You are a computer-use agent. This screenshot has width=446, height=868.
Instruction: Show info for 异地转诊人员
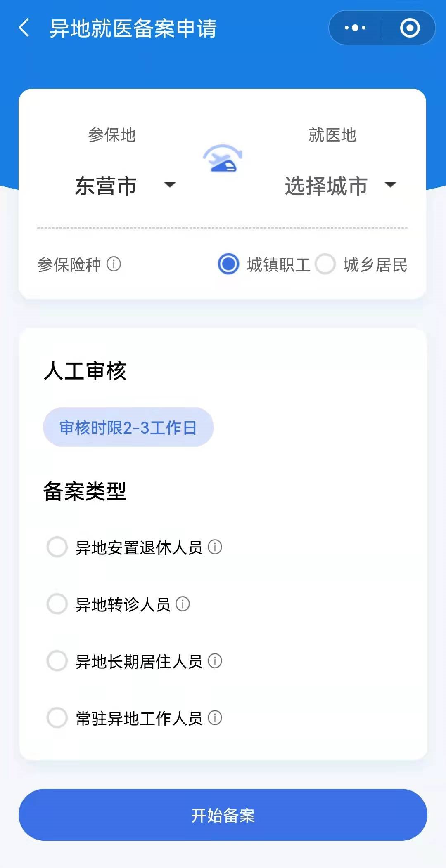183,604
